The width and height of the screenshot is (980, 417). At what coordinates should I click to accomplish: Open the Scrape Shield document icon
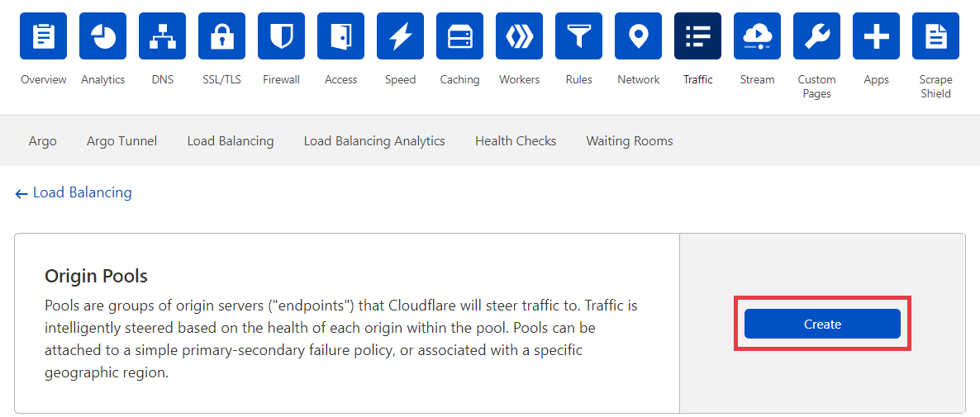pos(935,36)
